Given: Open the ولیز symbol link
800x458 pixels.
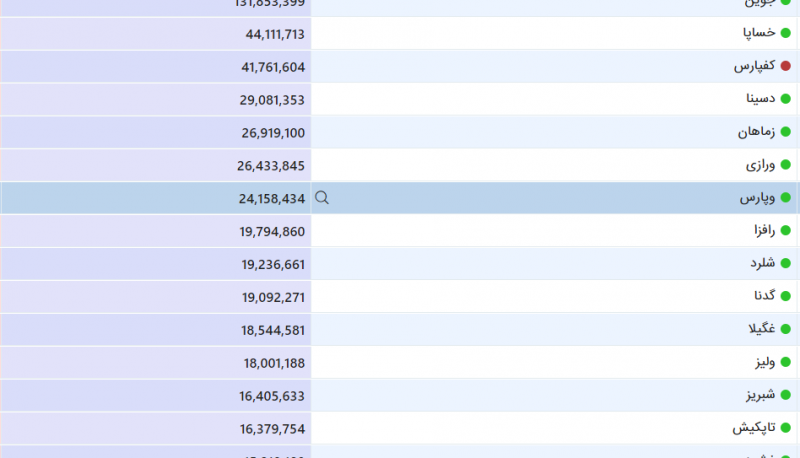Looking at the screenshot, I should (x=765, y=362).
